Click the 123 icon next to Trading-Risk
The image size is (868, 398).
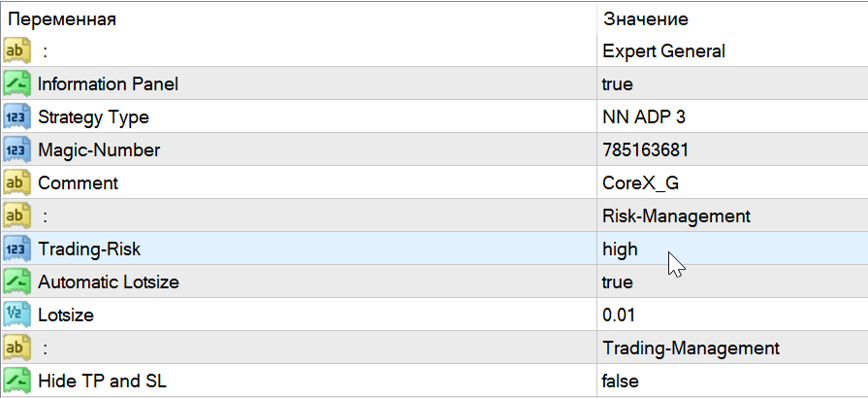point(17,249)
